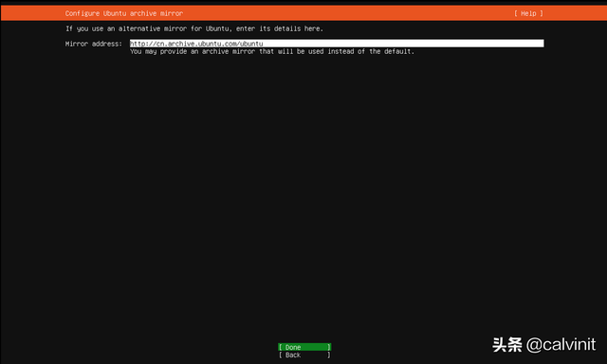Click the 'If you use an alternative mirror' instruction text
This screenshot has width=607, height=364.
(x=194, y=28)
